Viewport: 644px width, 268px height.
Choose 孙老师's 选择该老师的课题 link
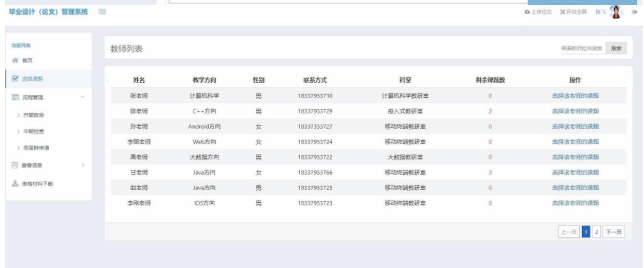[575, 127]
